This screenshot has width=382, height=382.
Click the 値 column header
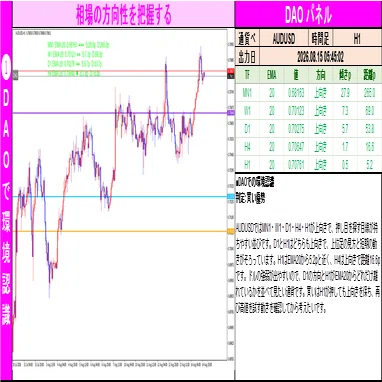point(296,74)
